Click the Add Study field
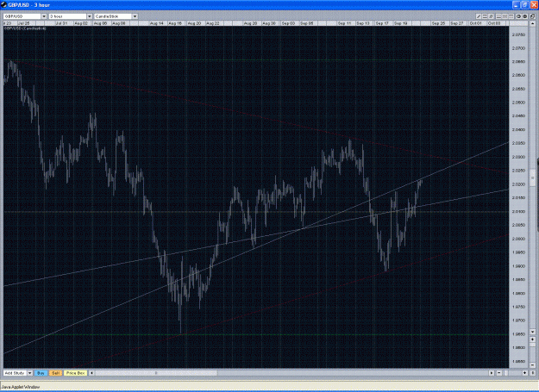 click(16, 373)
